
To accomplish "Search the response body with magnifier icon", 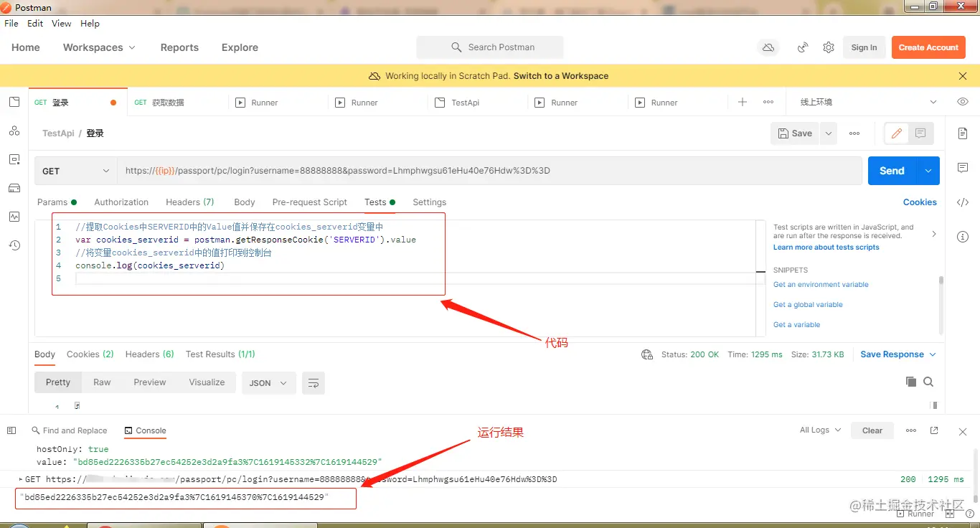I will tap(928, 382).
